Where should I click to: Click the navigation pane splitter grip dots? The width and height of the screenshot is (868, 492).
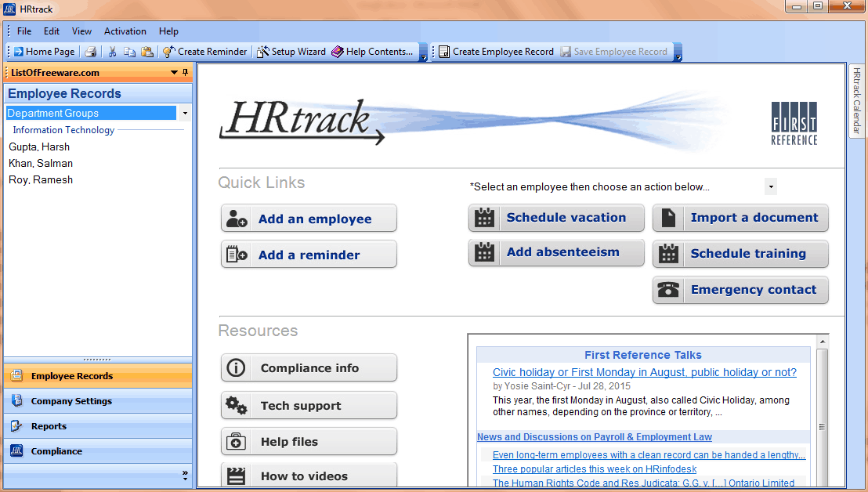coord(97,360)
